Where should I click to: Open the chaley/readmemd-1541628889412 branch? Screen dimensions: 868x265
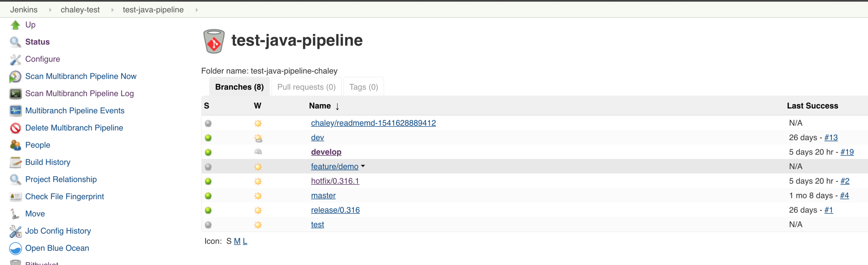click(373, 123)
